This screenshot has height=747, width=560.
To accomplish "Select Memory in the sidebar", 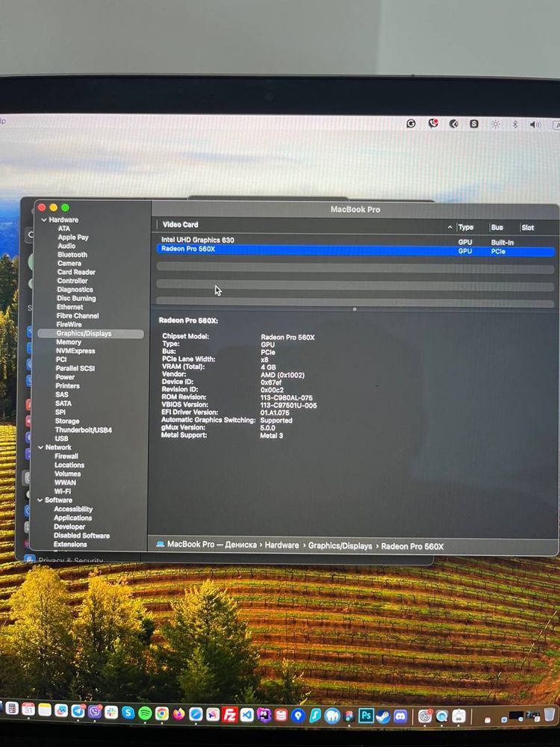I will 69,342.
